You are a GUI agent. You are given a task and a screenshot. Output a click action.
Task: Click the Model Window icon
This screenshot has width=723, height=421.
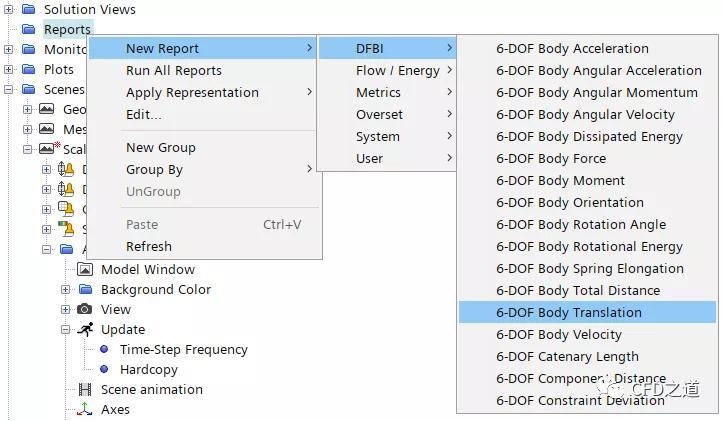click(x=85, y=269)
